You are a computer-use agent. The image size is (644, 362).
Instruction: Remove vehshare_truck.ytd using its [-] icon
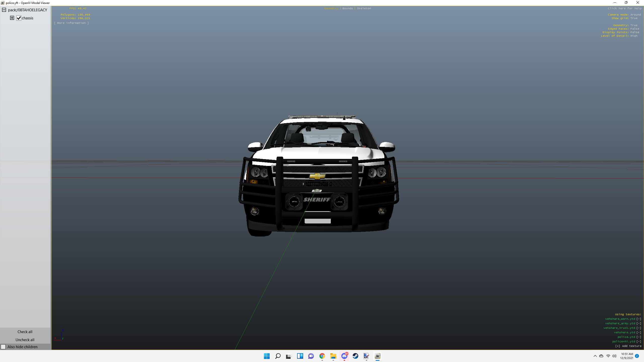pos(639,328)
